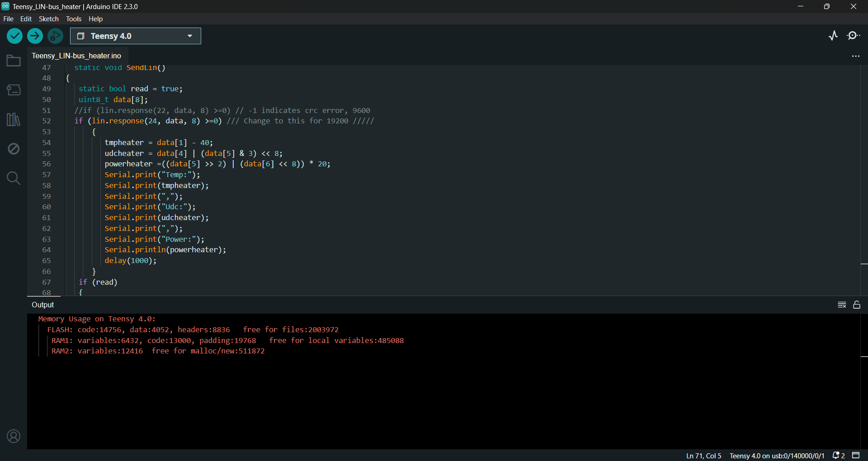Click the Serial.print("Udc:"); line
The width and height of the screenshot is (868, 461).
pos(150,207)
